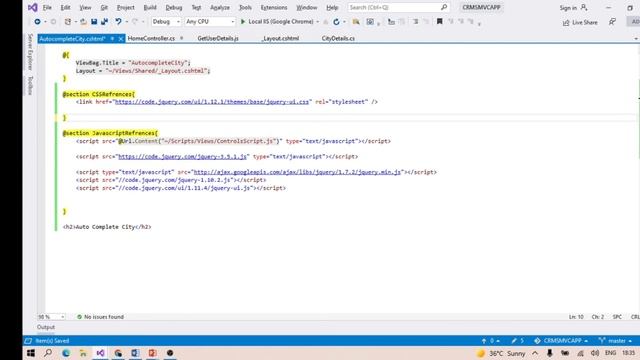Click the Redo toolbar icon

[135, 22]
